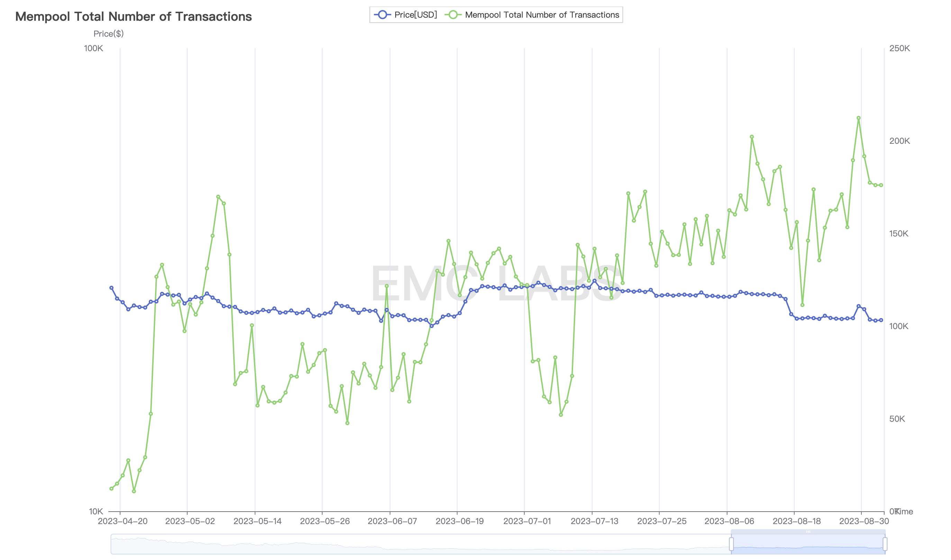
Task: Click the 2023-06-07 x-axis label
Action: [392, 521]
